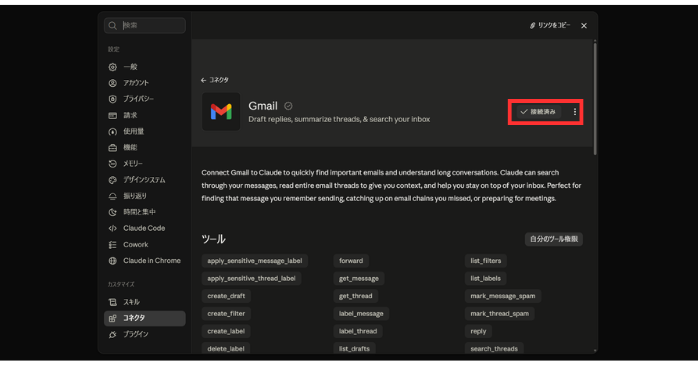
Task: Select Cowork in the sidebar
Action: tap(145, 245)
